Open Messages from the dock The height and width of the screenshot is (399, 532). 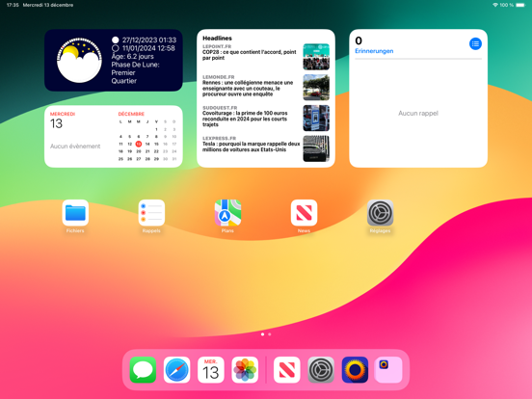(143, 370)
